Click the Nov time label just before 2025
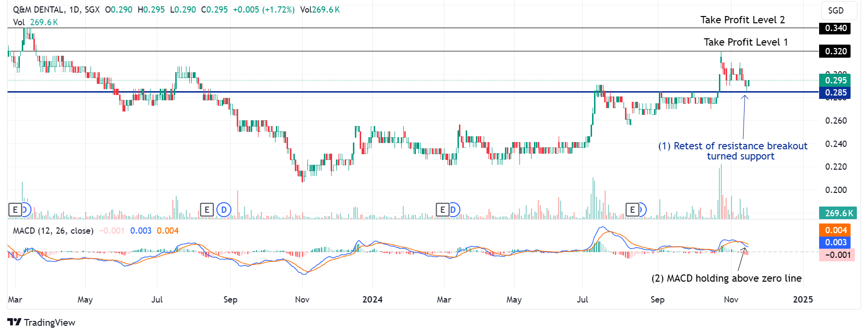The image size is (868, 335). [x=731, y=300]
